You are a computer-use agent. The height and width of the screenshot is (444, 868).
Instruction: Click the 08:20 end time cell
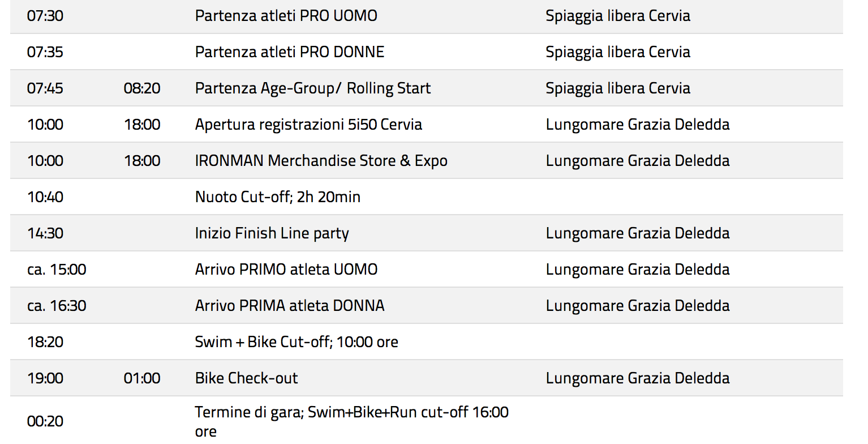click(x=142, y=88)
